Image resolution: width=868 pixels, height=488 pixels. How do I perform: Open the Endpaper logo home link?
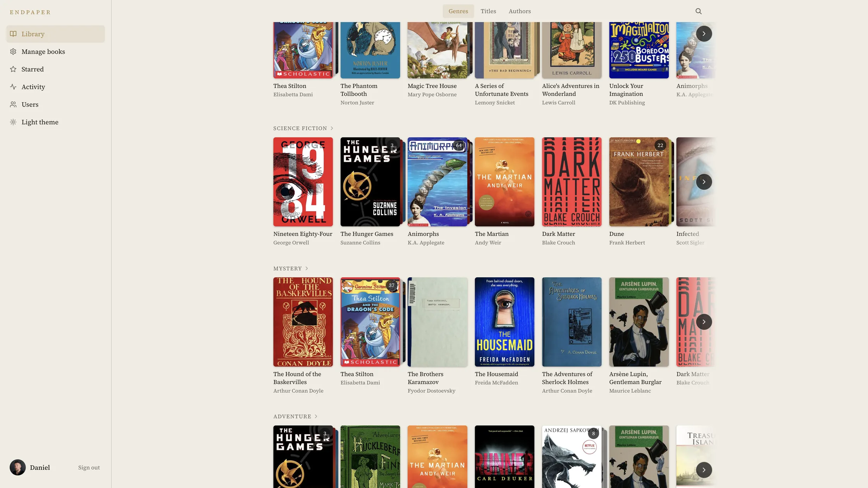[30, 12]
